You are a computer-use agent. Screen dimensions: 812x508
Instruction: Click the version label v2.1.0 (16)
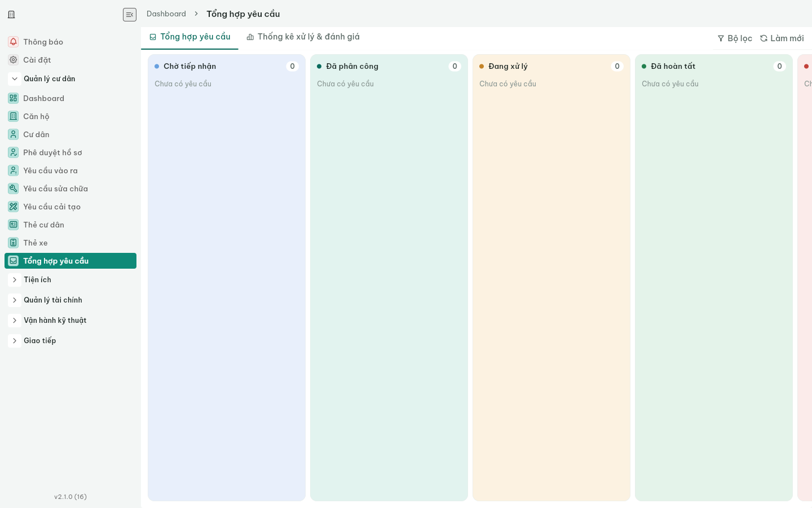coord(70,497)
